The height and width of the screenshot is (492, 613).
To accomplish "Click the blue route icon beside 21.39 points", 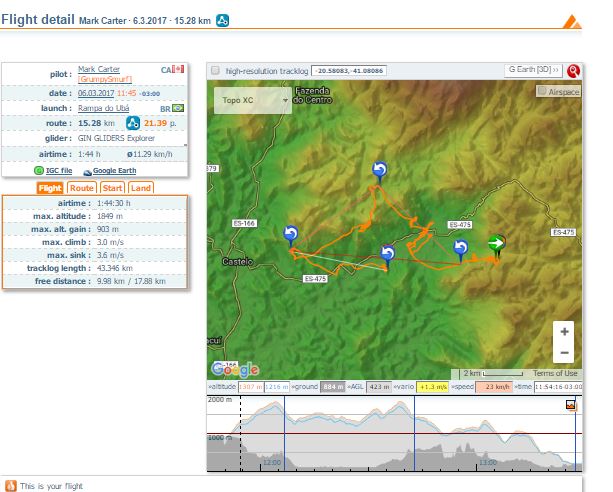I will click(132, 122).
